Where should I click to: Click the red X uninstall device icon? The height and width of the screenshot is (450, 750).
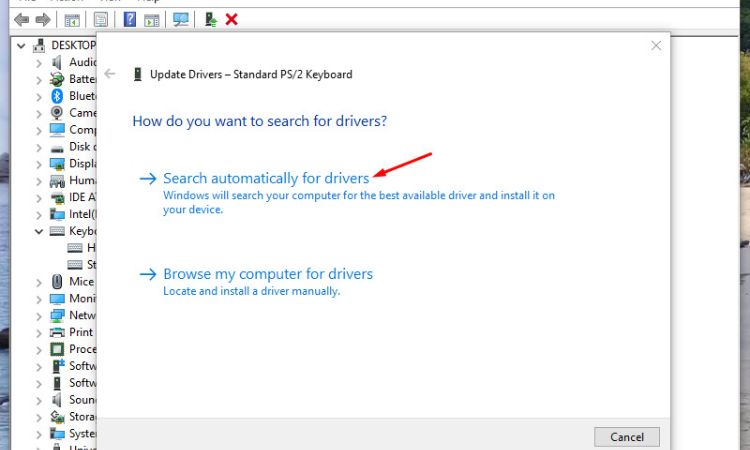point(232,20)
